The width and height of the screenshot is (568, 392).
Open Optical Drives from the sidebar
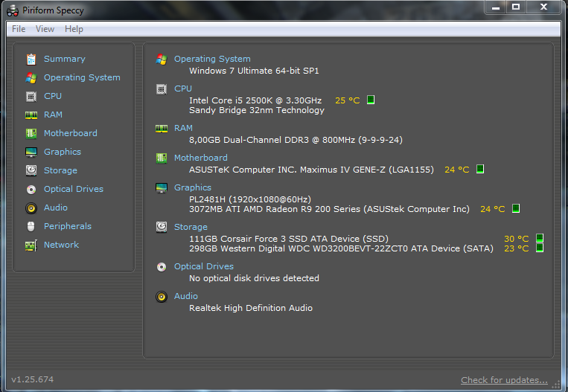74,189
